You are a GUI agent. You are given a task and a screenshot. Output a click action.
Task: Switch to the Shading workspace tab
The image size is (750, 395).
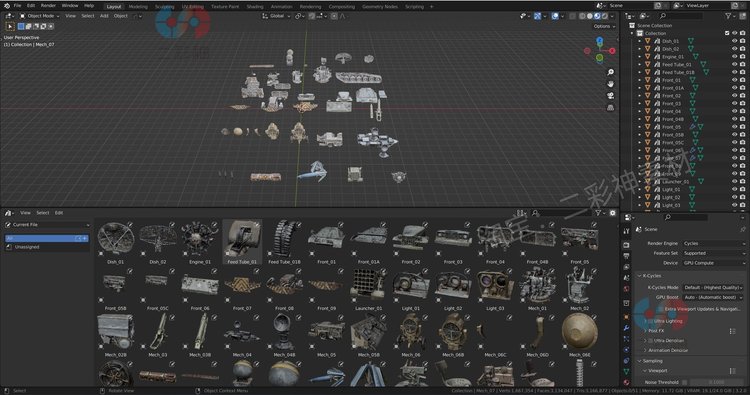(255, 7)
